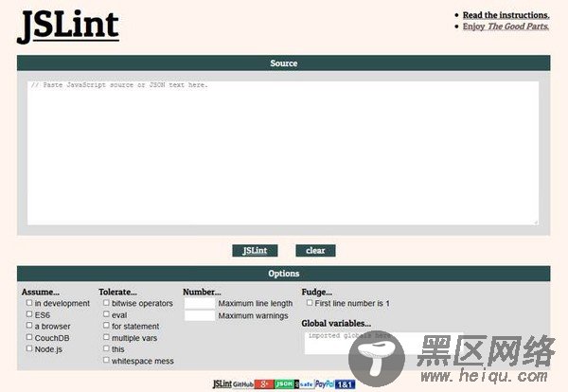Click the clear button
The width and height of the screenshot is (568, 392).
point(315,251)
